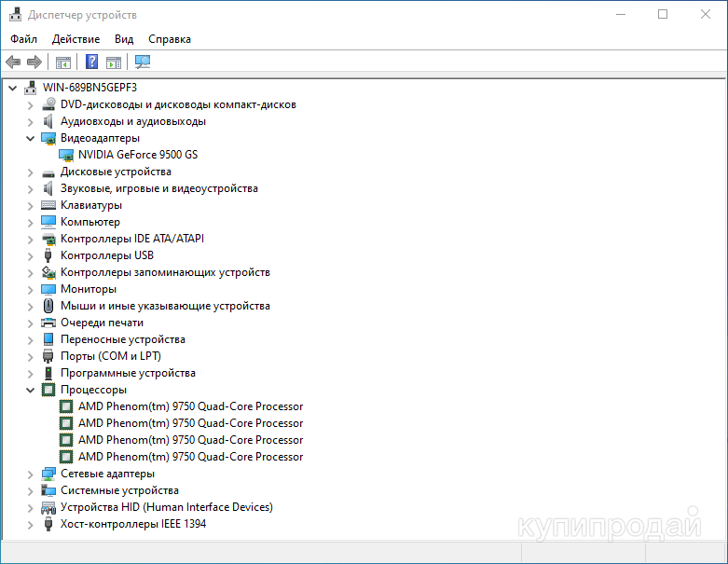Screen dimensions: 728x564
Task: Select the last AMD Phenom 9750 processor entry
Action: [x=190, y=457]
